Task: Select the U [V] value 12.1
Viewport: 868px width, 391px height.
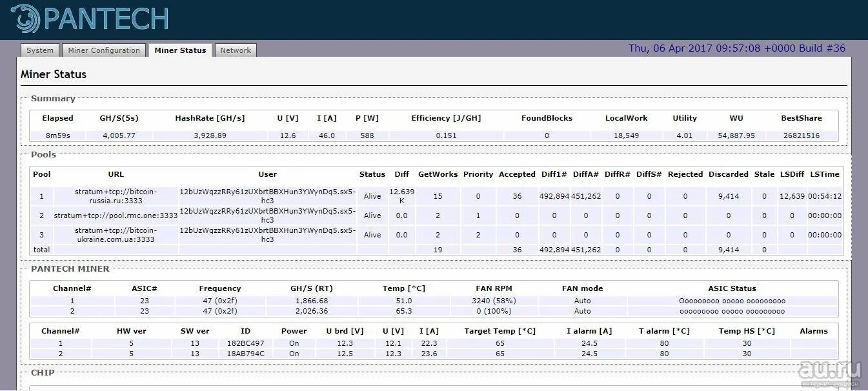Action: (393, 343)
